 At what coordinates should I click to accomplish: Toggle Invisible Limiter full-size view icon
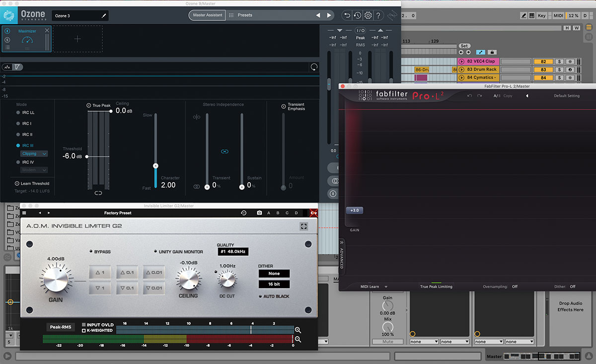pos(304,226)
